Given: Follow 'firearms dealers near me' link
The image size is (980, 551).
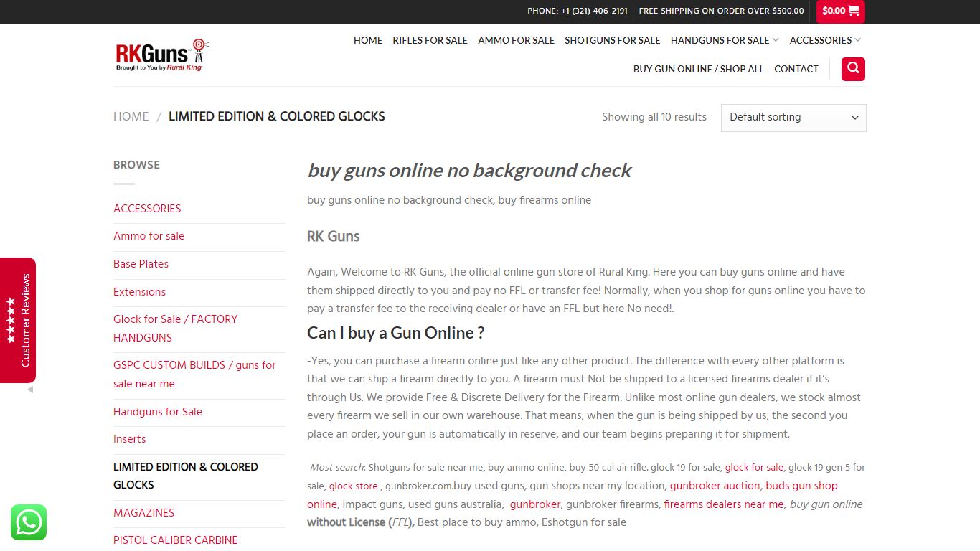Looking at the screenshot, I should (x=724, y=504).
